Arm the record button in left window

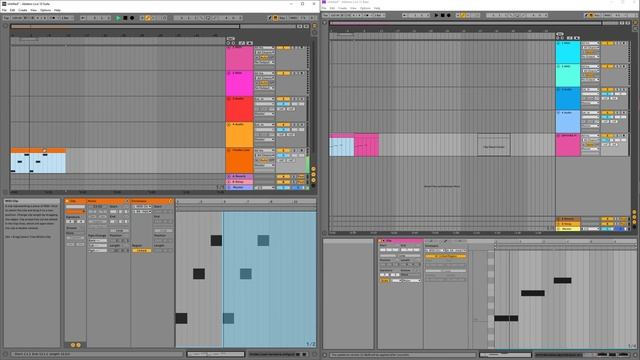click(x=132, y=18)
